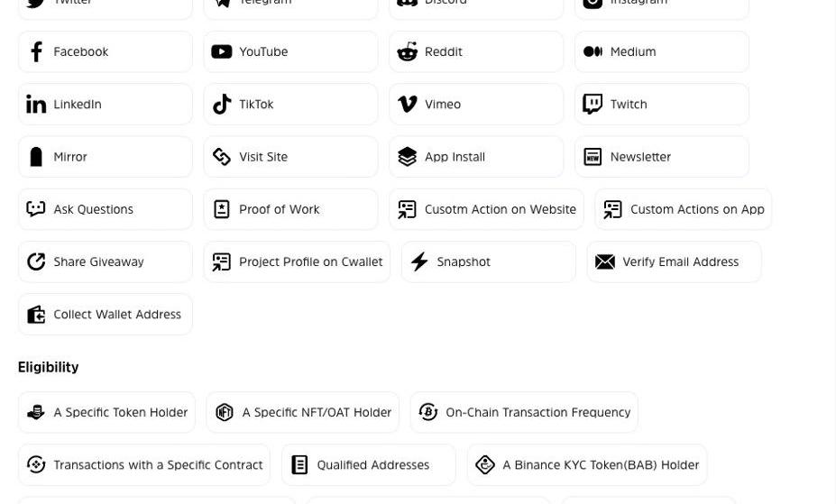The height and width of the screenshot is (504, 836).
Task: Click the Newsletter icon
Action: (x=593, y=157)
